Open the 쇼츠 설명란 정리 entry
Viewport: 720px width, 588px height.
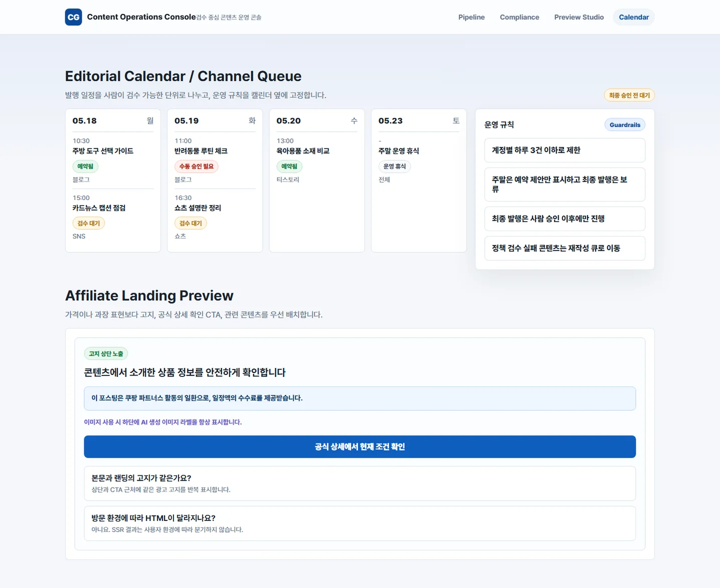coord(198,208)
